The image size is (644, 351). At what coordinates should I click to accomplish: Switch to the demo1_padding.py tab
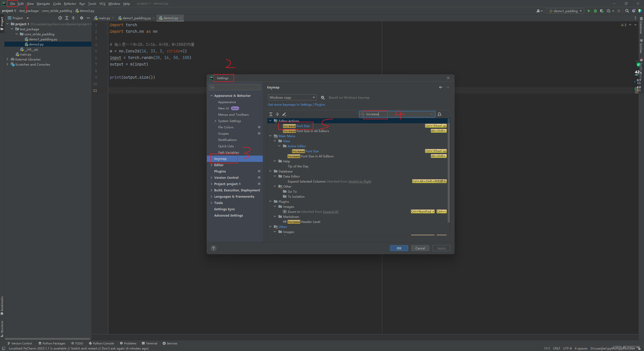coord(136,18)
